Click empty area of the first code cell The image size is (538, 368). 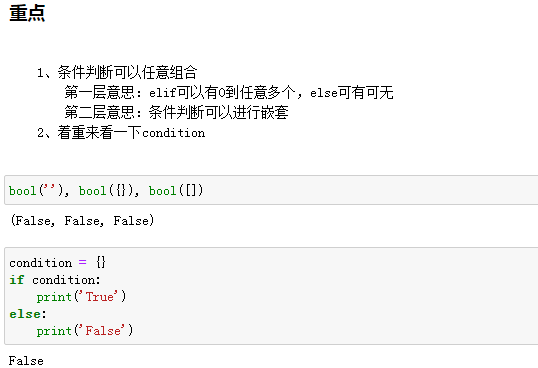pos(371,190)
